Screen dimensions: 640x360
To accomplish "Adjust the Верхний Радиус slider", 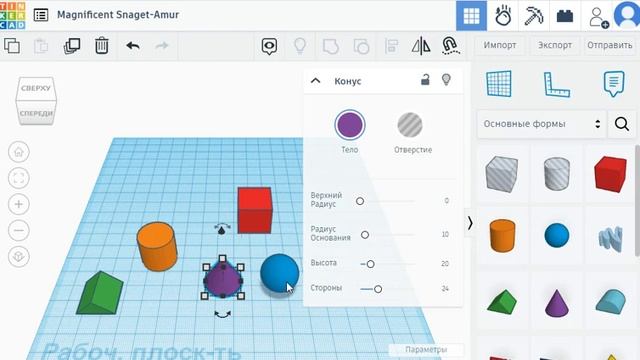I will click(360, 201).
